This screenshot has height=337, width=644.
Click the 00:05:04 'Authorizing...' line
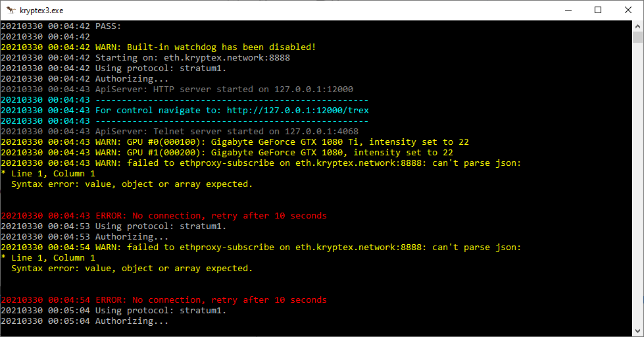click(85, 321)
